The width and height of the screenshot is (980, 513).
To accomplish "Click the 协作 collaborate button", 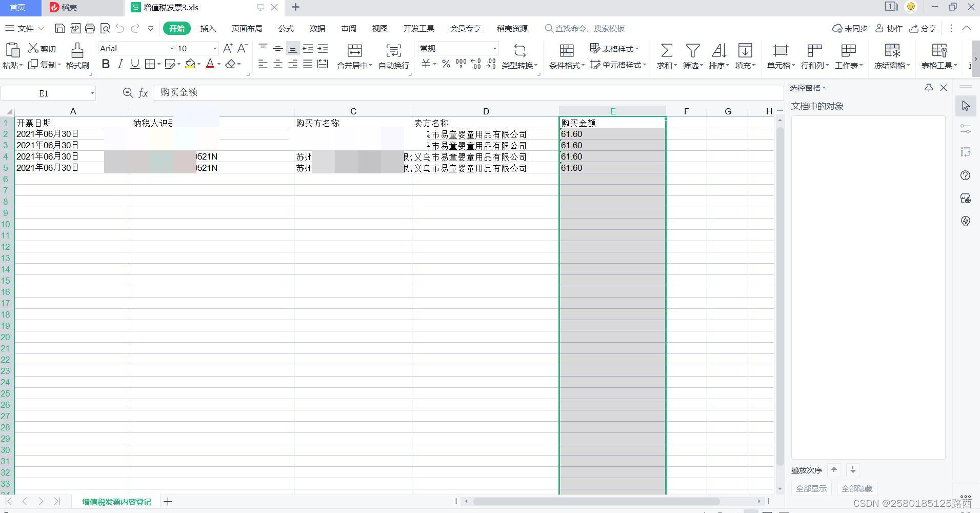I will (889, 28).
